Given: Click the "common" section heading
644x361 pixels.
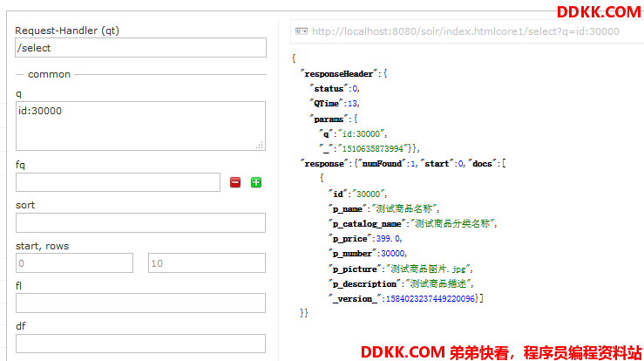Looking at the screenshot, I should 50,74.
